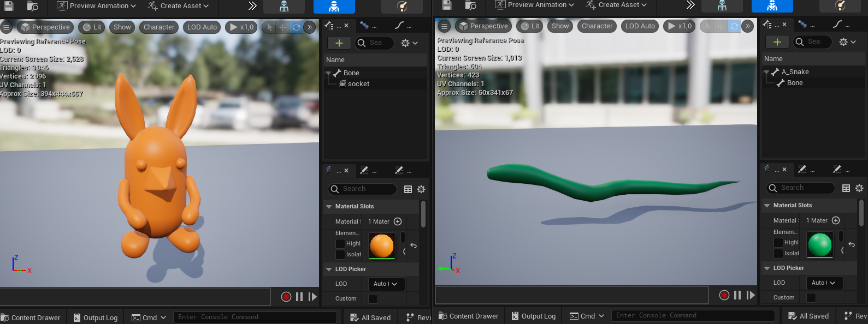Open the Auto LOD dropdown in rabbit editor
This screenshot has height=324, width=868.
tap(385, 284)
